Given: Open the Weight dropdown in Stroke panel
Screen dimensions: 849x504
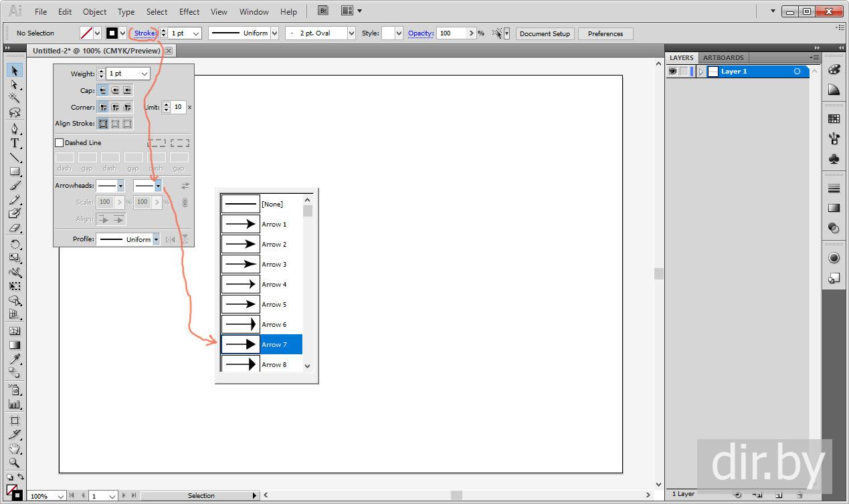Looking at the screenshot, I should pyautogui.click(x=145, y=74).
